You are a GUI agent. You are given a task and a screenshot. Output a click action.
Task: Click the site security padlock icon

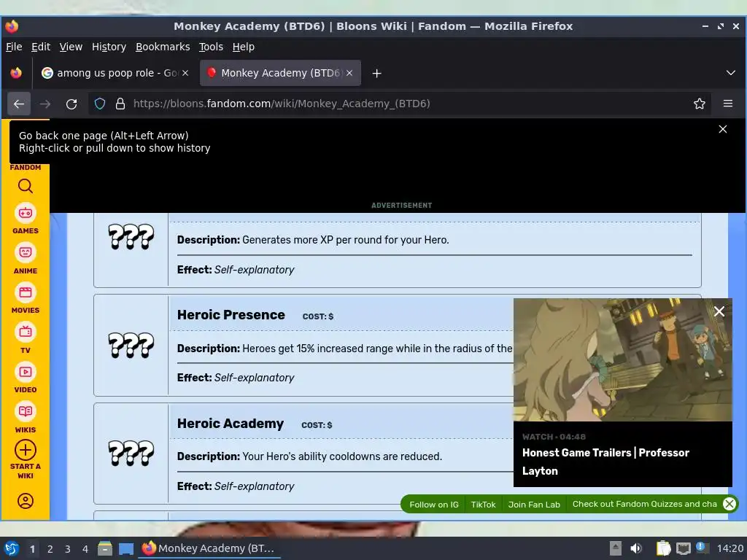(120, 104)
